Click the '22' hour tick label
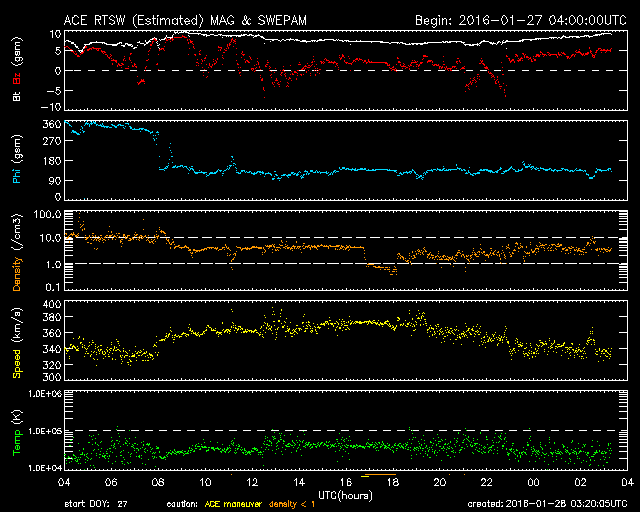Image resolution: width=640 pixels, height=512 pixels. (x=487, y=482)
